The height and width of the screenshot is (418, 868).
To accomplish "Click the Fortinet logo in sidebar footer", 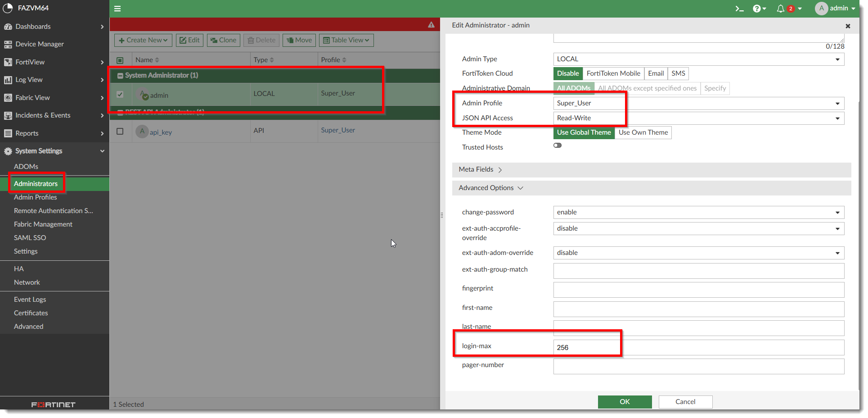I will coord(53,404).
